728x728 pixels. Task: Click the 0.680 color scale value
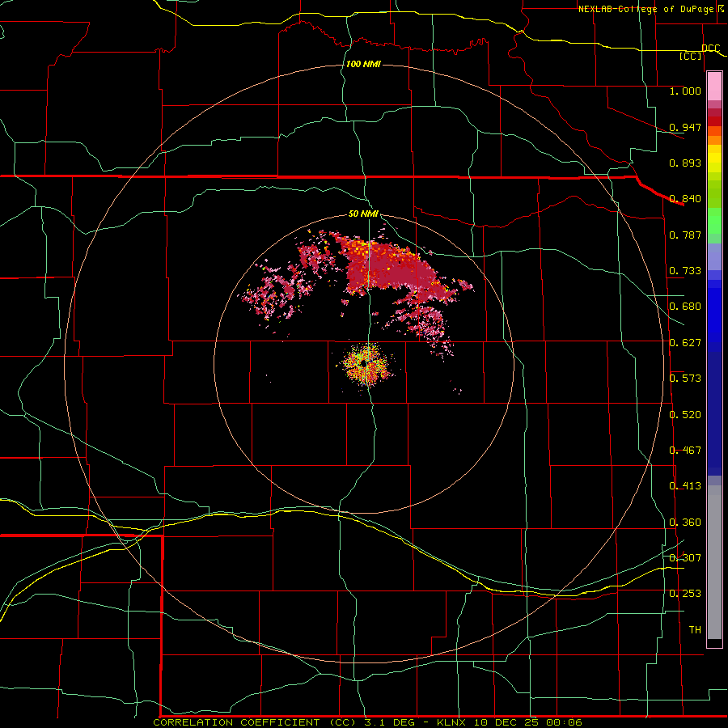(x=685, y=307)
